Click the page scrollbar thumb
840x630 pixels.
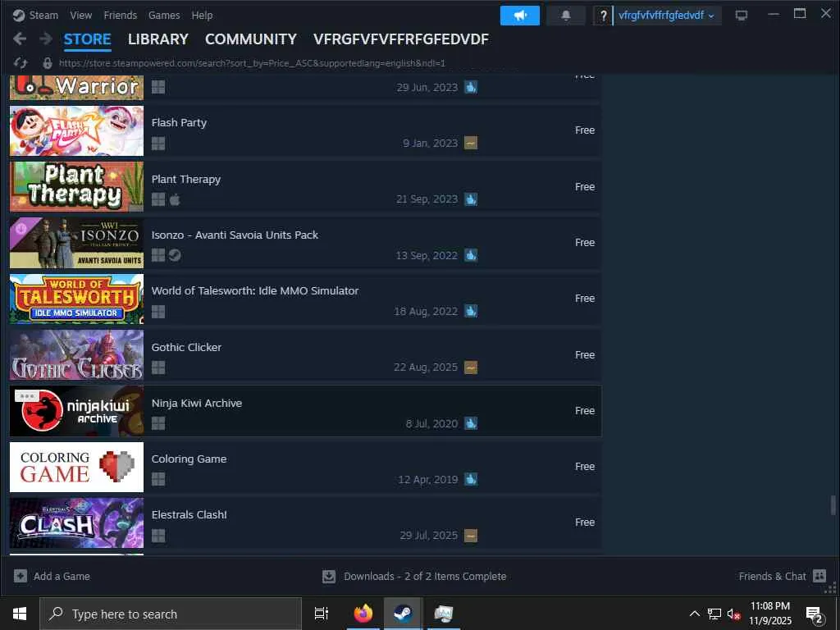pos(833,505)
